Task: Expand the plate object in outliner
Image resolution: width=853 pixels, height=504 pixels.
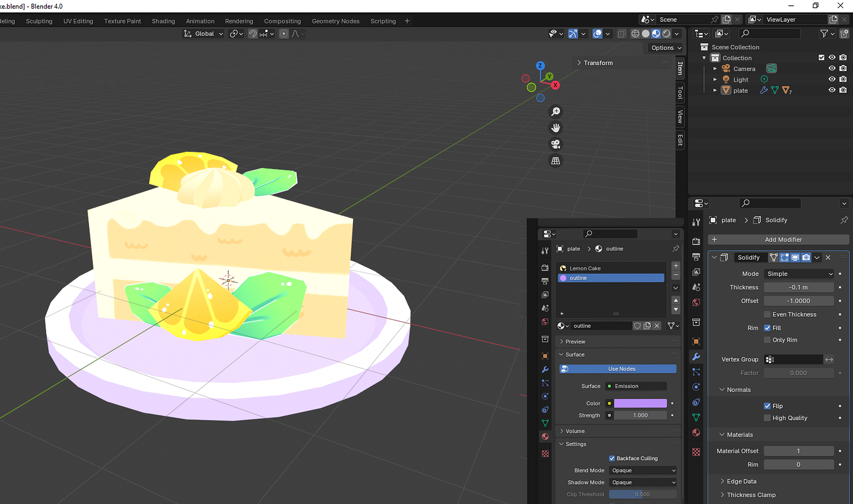Action: click(715, 90)
